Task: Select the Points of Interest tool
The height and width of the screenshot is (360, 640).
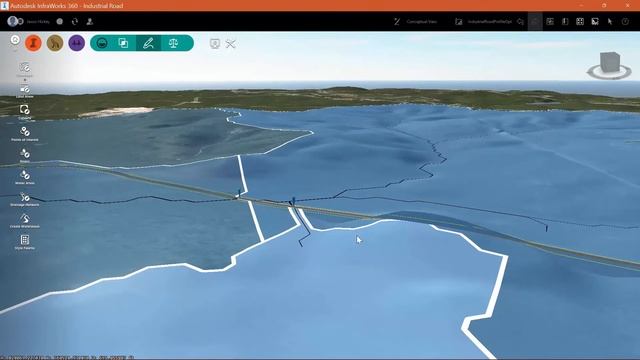Action: coord(24,134)
